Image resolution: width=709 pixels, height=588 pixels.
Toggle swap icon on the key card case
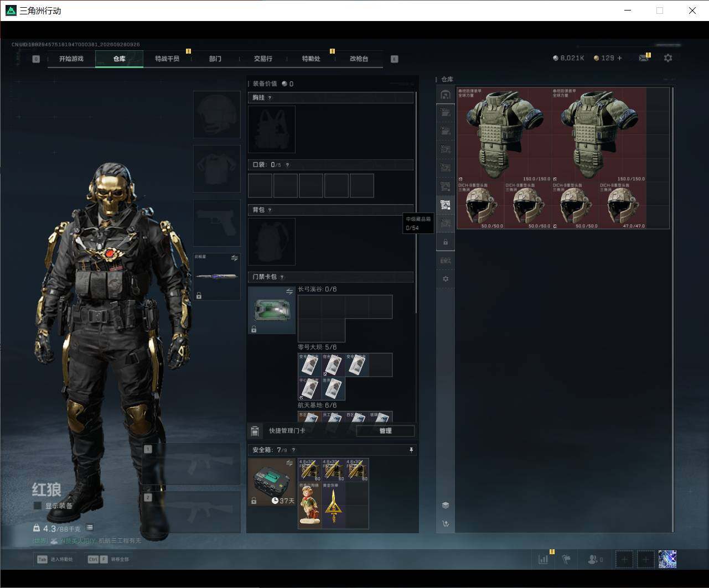pyautogui.click(x=289, y=292)
